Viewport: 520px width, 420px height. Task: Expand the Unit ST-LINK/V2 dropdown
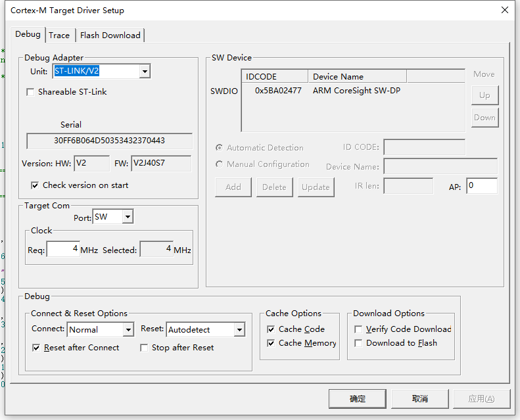click(145, 71)
